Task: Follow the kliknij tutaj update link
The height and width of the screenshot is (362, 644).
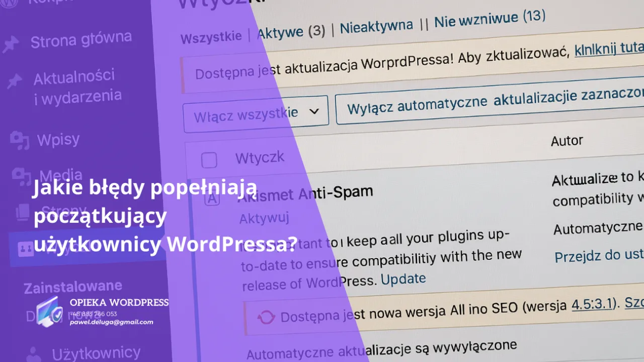Action: pos(610,50)
